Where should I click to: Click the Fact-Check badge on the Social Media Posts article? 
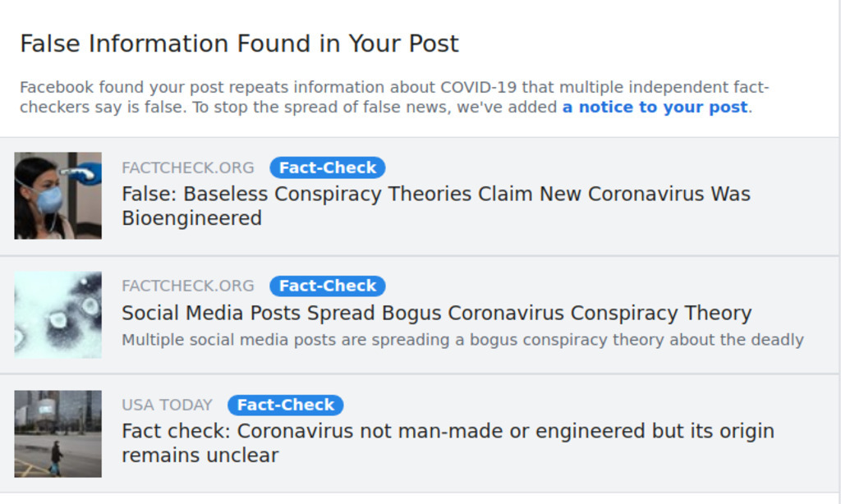tap(327, 286)
